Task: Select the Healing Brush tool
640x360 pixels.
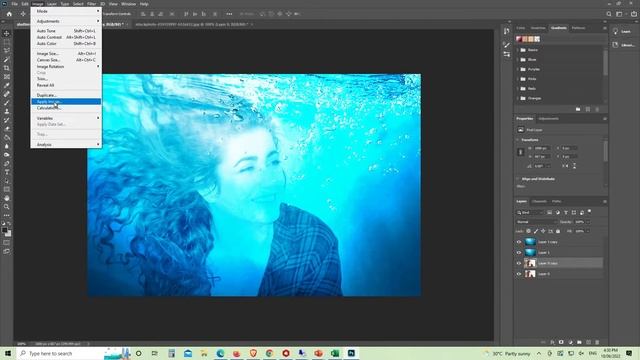Action: [7, 94]
